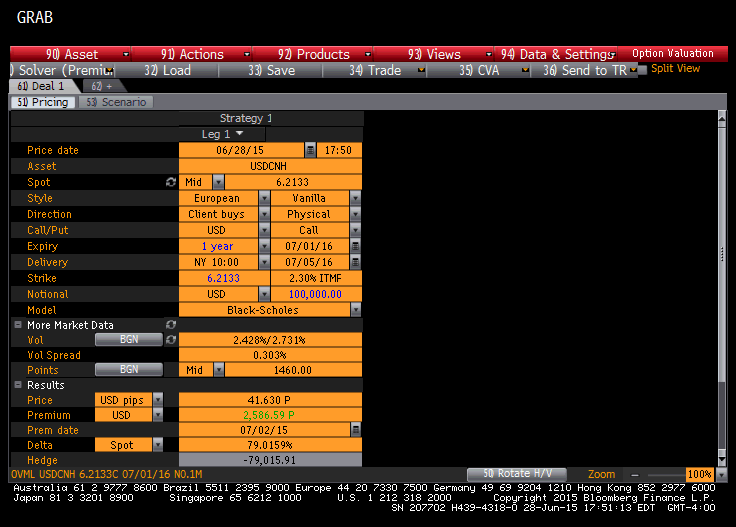Click the 50) Rotate H/V button
Screen dimensions: 736x527
click(x=517, y=474)
